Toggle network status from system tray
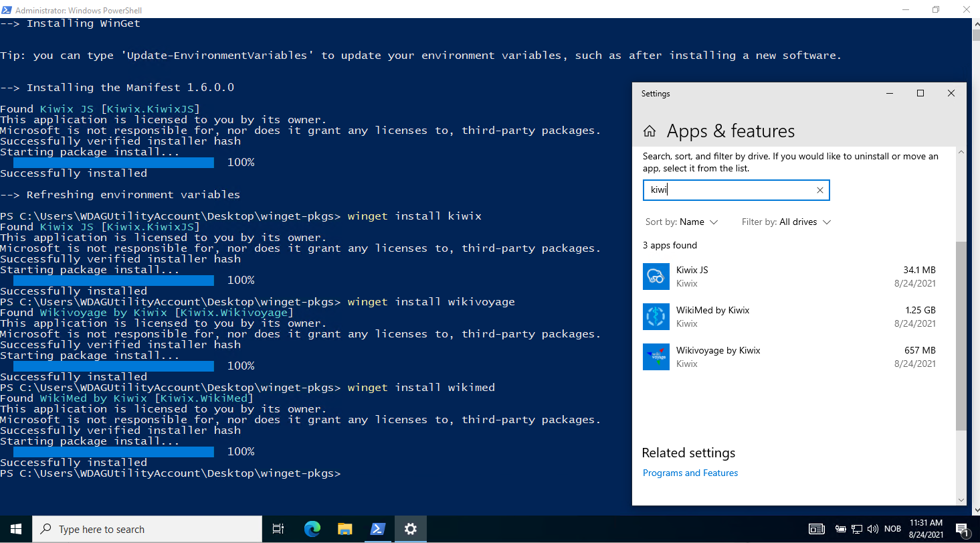980x543 pixels. [x=857, y=529]
